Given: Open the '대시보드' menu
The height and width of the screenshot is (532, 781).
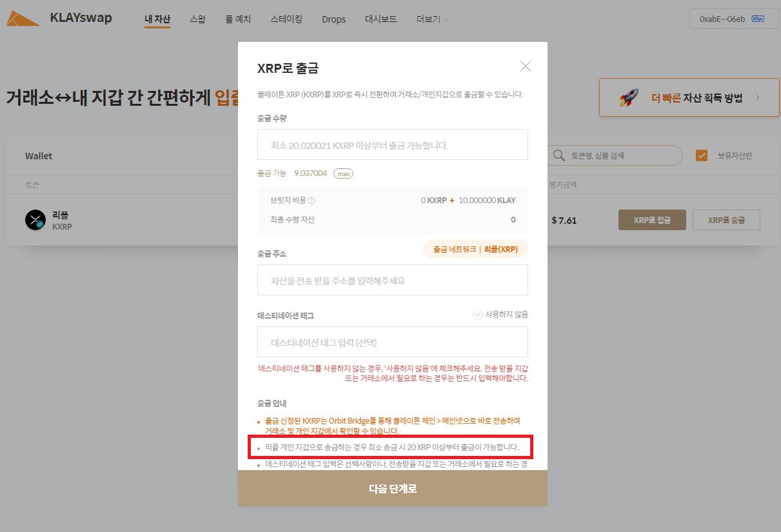Looking at the screenshot, I should [381, 19].
